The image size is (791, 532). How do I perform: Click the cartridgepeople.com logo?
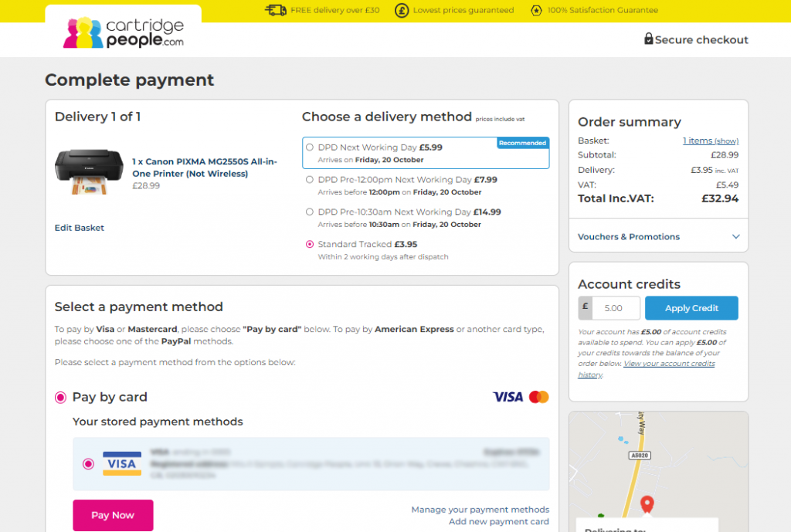124,32
